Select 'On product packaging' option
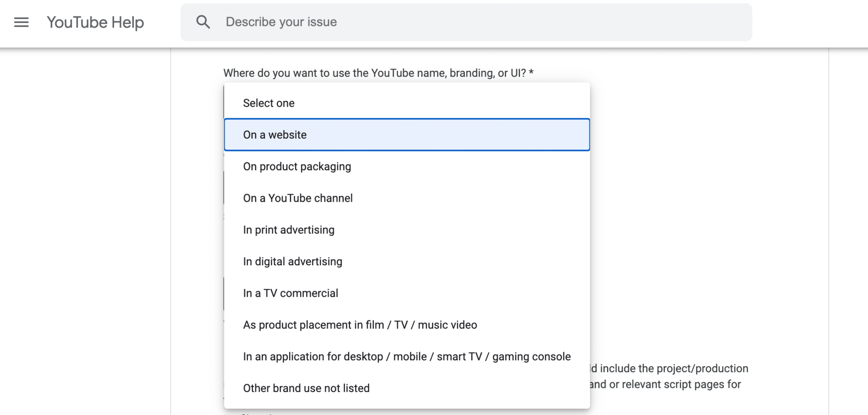This screenshot has width=868, height=415. [x=407, y=167]
